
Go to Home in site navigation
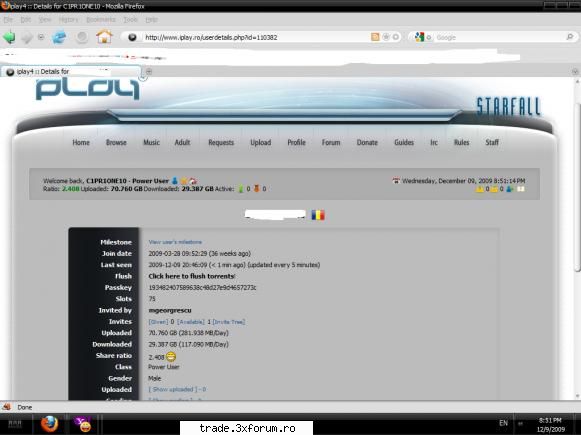click(x=81, y=142)
